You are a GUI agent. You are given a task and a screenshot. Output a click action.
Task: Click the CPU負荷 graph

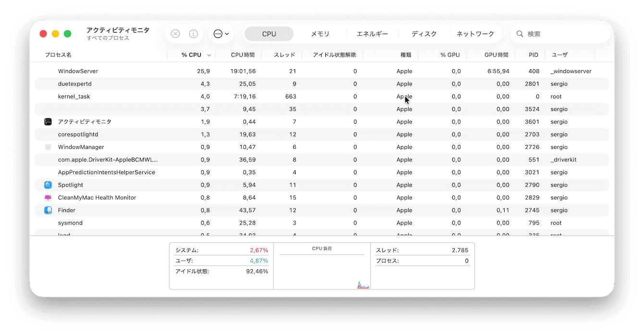322,272
